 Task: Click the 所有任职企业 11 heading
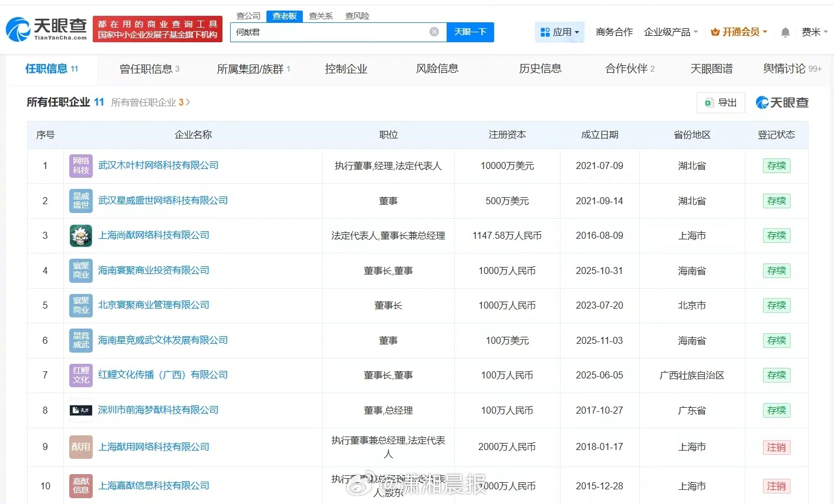pyautogui.click(x=65, y=102)
